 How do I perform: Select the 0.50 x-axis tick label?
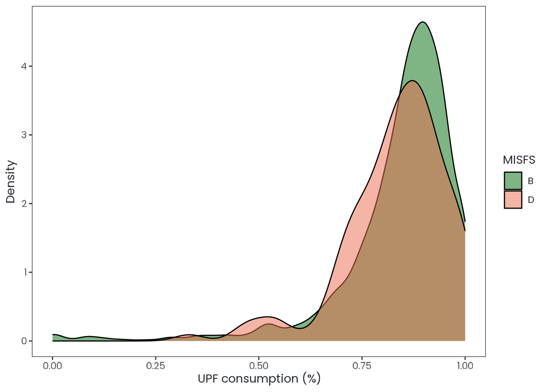(259, 366)
